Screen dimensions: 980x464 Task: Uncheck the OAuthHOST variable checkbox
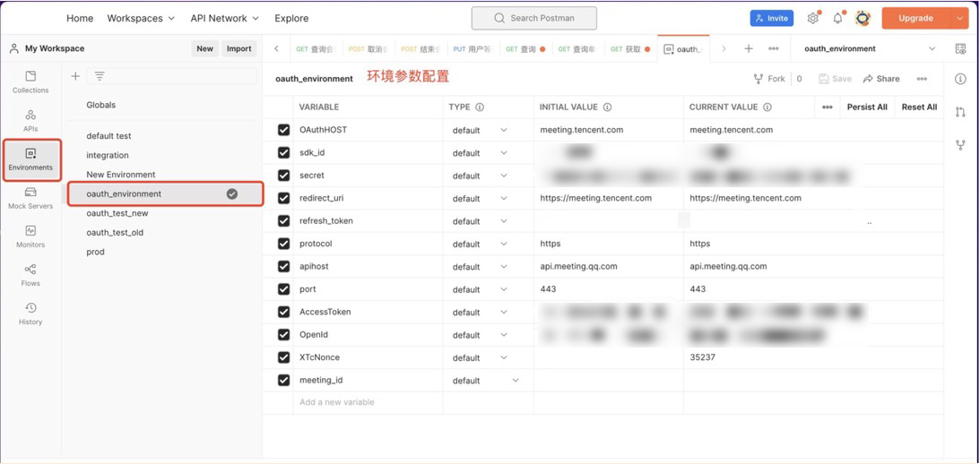283,130
